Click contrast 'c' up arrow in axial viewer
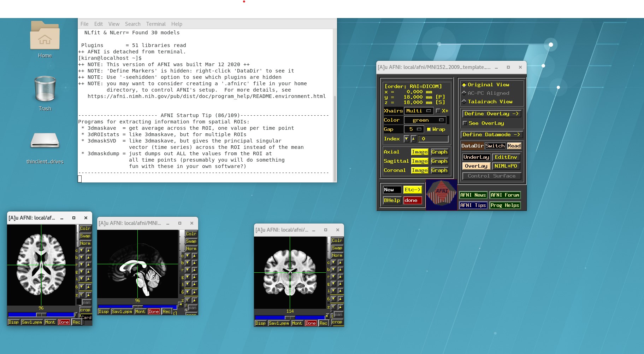The width and height of the screenshot is (644, 354). [x=88, y=250]
